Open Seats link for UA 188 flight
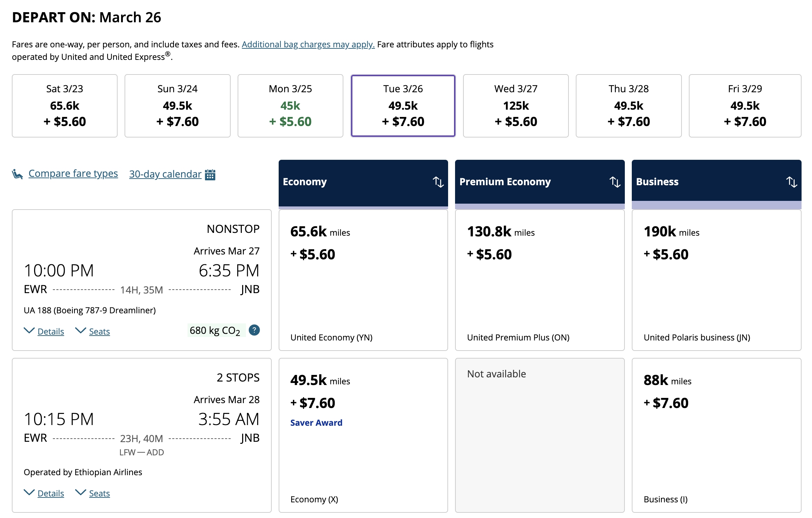812x518 pixels. [x=99, y=331]
